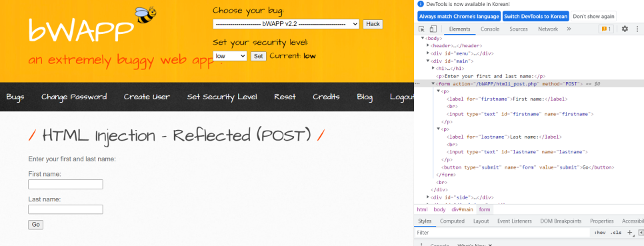Expand the header node in Elements tree
The height and width of the screenshot is (246, 644).
pos(427,45)
